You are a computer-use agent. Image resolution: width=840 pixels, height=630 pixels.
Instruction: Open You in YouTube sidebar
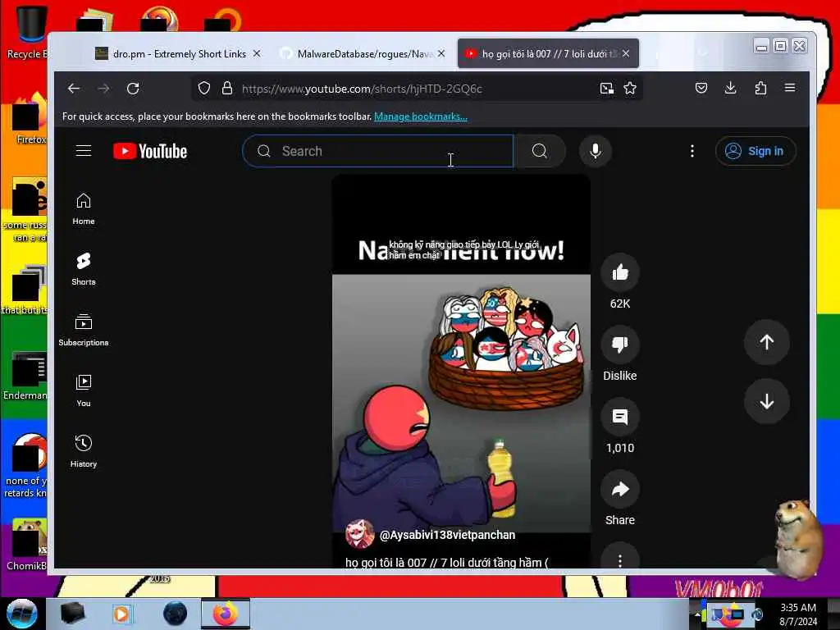[x=84, y=391]
